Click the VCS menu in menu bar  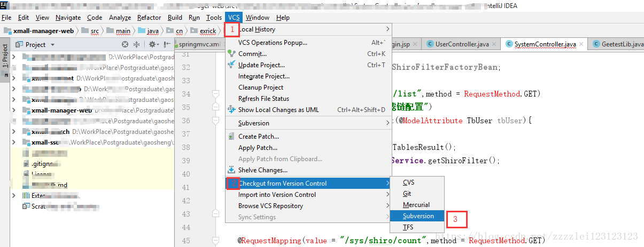pos(234,18)
